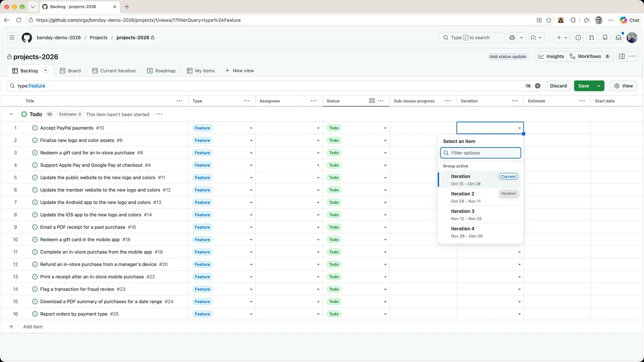Open the pull requests icon in header

pos(592,38)
